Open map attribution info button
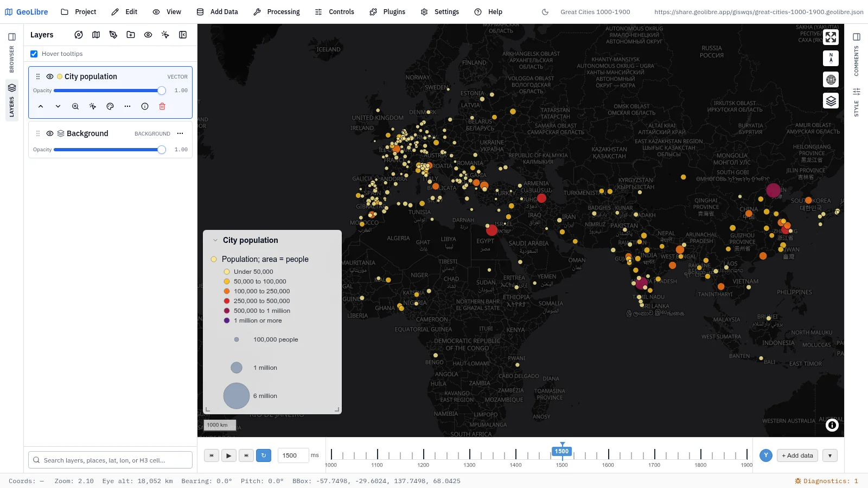 coord(832,425)
